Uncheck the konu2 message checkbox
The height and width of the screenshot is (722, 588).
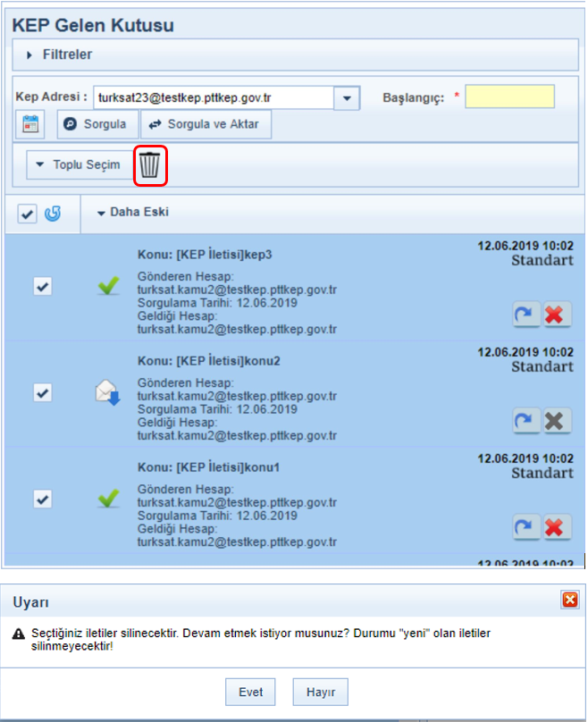42,392
